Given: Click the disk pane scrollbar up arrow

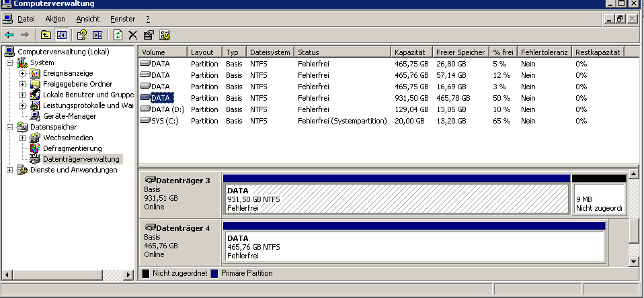Looking at the screenshot, I should click(634, 175).
